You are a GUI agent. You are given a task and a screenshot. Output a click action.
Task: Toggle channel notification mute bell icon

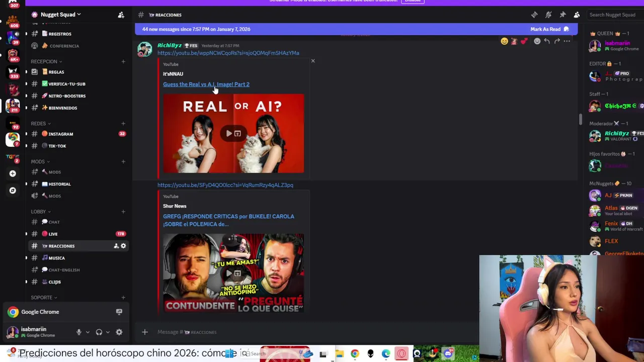548,15
